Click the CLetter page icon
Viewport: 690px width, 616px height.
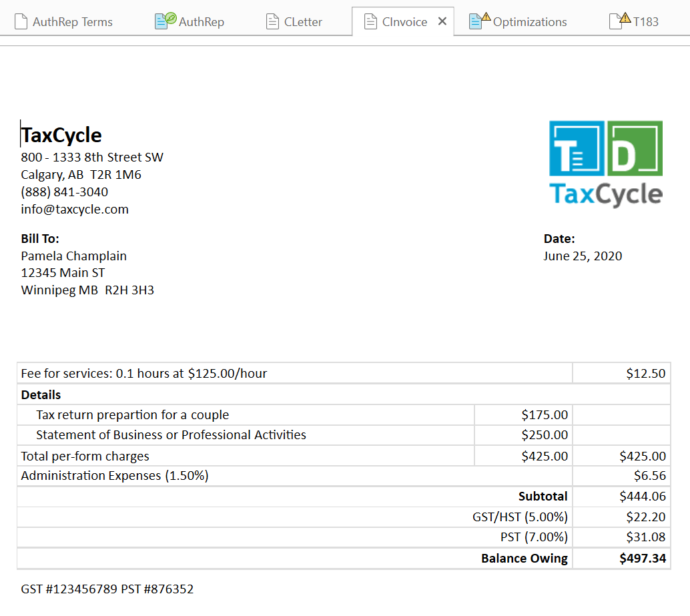(272, 21)
